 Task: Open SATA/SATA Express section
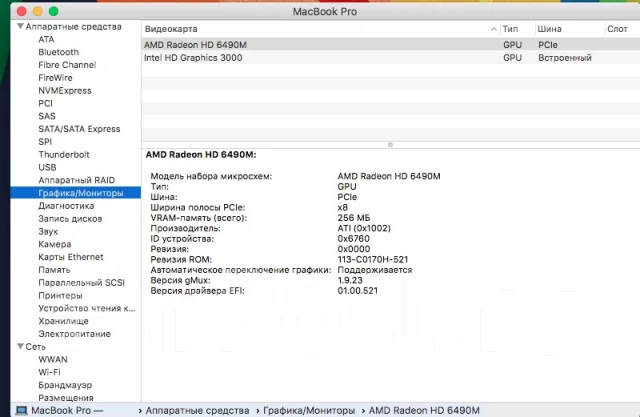(x=79, y=129)
